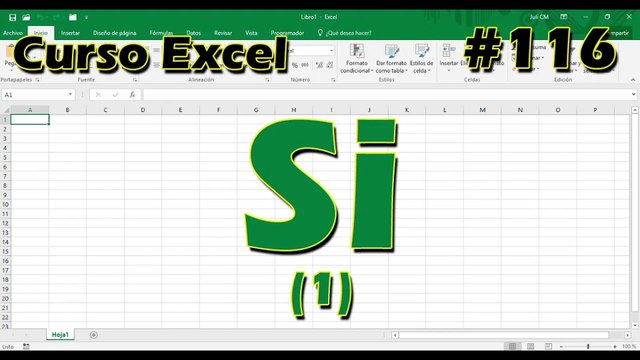Apply percent style format
This screenshot has height=360, width=640.
coord(295,65)
